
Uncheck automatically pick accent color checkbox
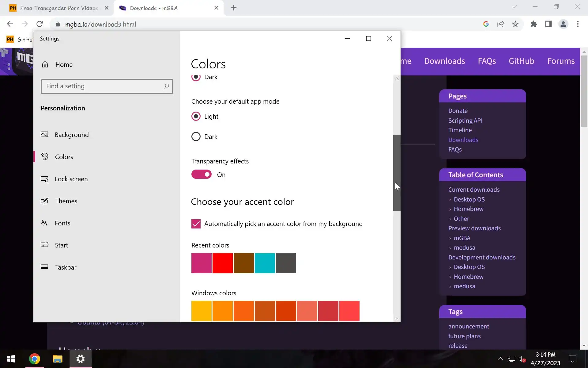point(196,224)
